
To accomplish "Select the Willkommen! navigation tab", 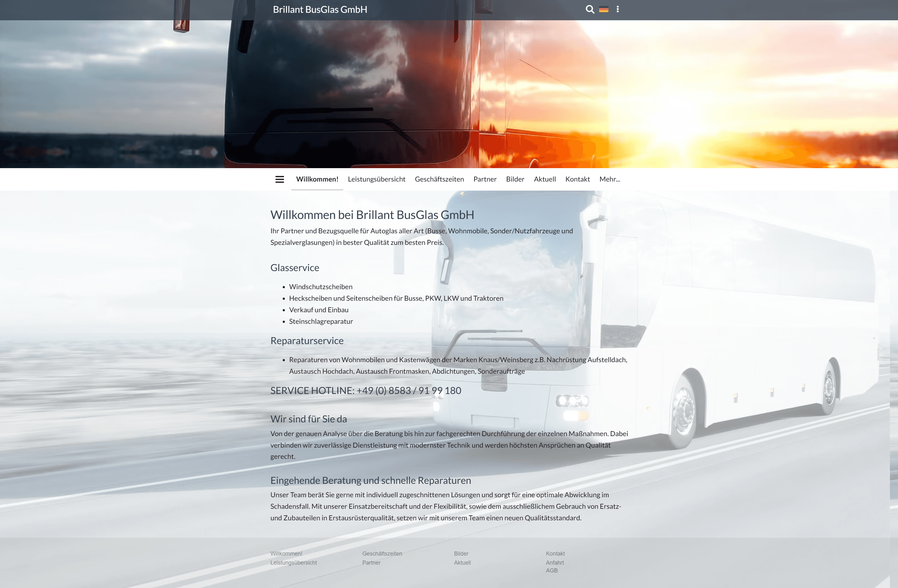I will point(317,179).
